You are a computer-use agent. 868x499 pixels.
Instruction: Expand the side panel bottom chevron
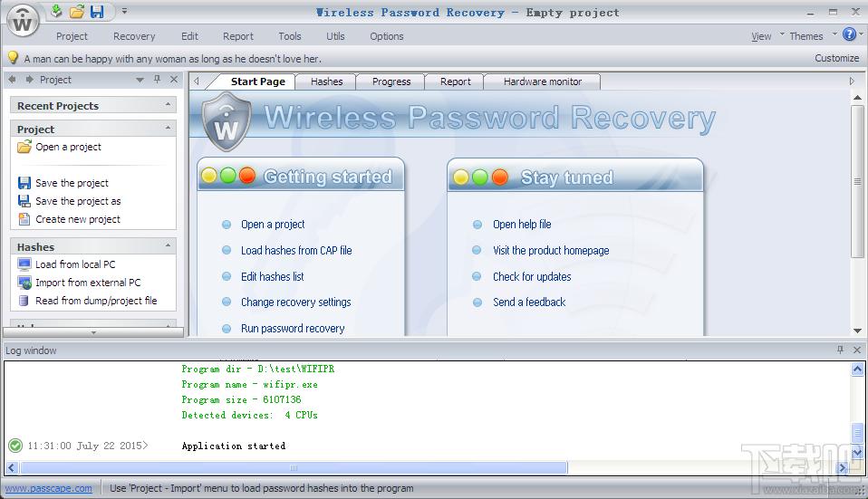click(93, 332)
